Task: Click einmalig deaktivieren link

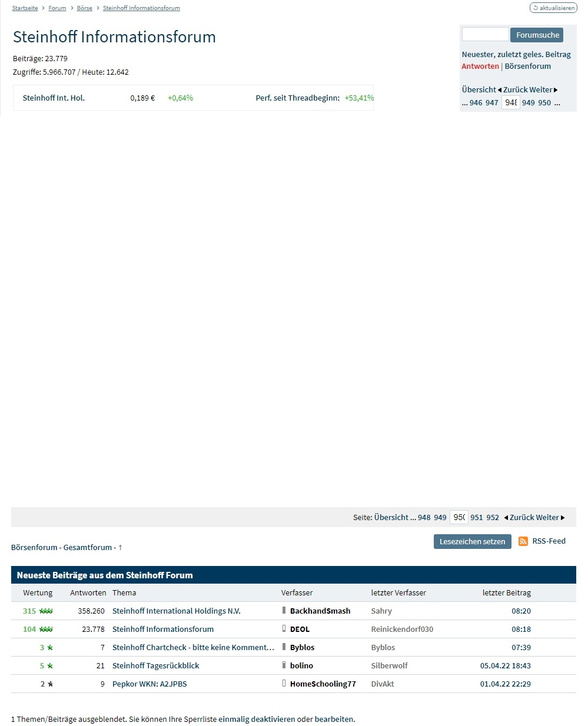Action: pyautogui.click(x=257, y=720)
